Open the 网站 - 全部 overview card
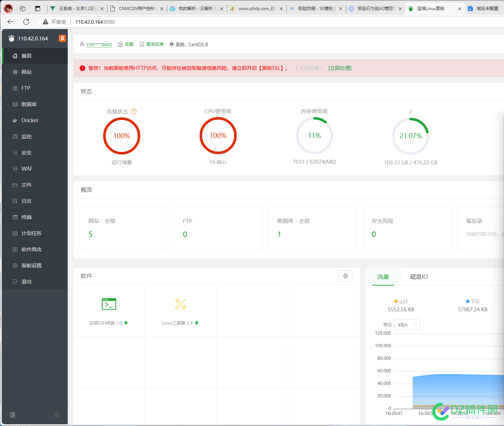This screenshot has width=504, height=426. pos(124,228)
